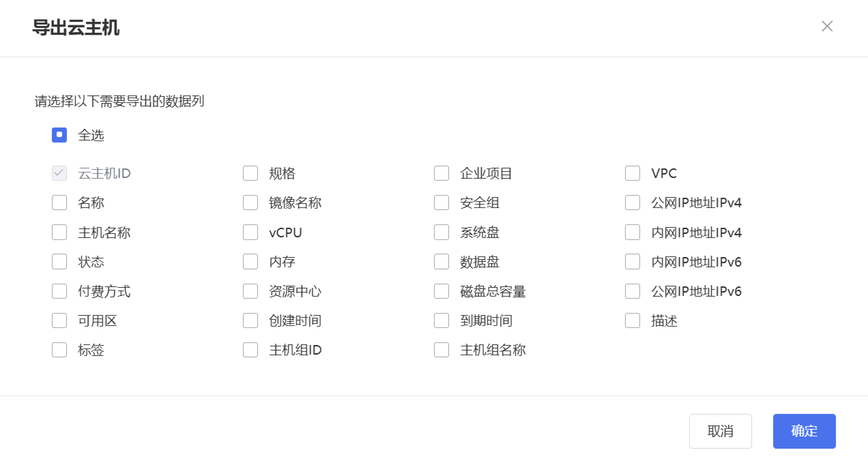Check the 名称 column checkbox
Image resolution: width=868 pixels, height=463 pixels.
point(59,203)
